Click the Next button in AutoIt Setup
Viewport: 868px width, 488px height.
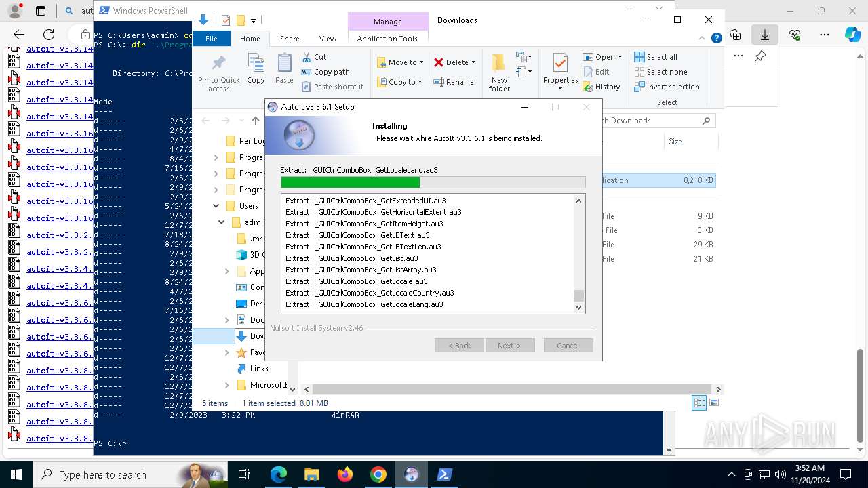point(510,346)
